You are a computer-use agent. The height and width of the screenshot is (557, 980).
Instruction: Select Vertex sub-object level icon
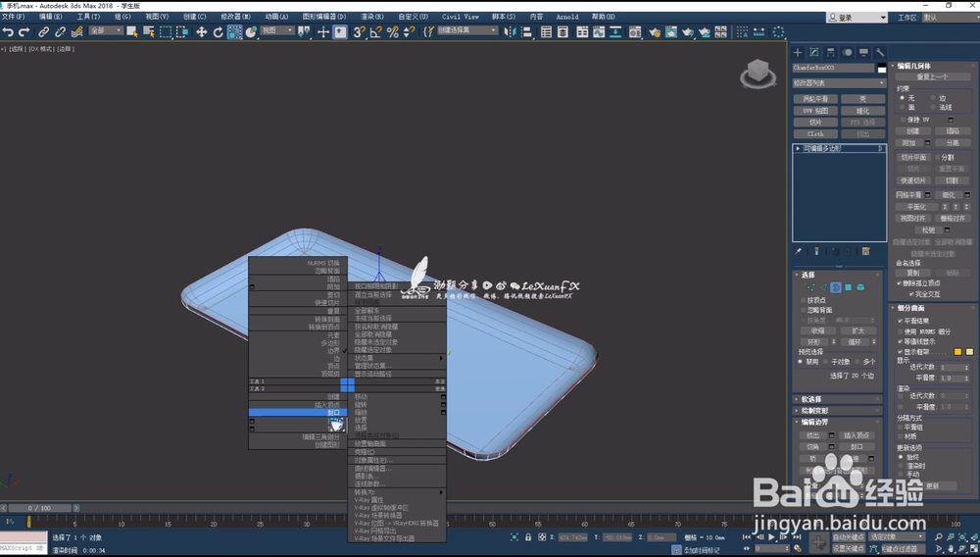coord(810,287)
